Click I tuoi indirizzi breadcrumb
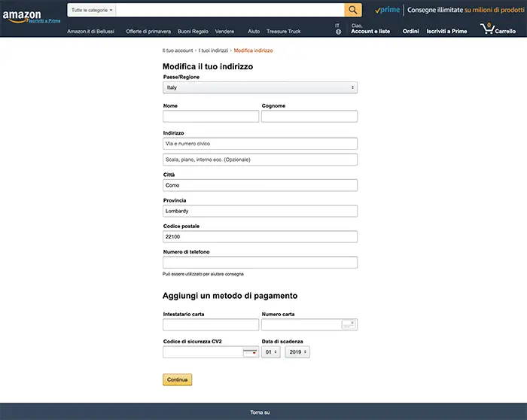 click(213, 50)
